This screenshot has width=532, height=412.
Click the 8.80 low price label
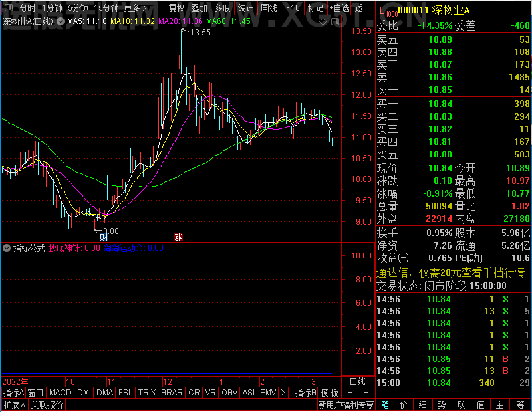110,231
